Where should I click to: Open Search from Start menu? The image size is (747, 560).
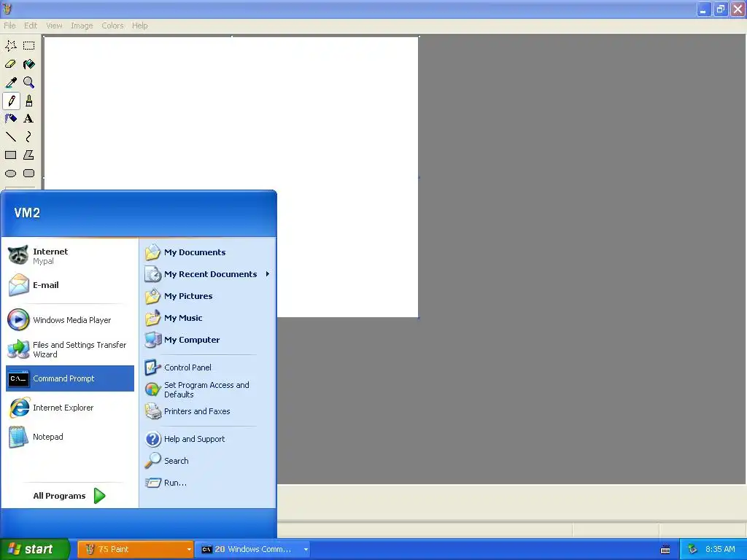click(208, 461)
